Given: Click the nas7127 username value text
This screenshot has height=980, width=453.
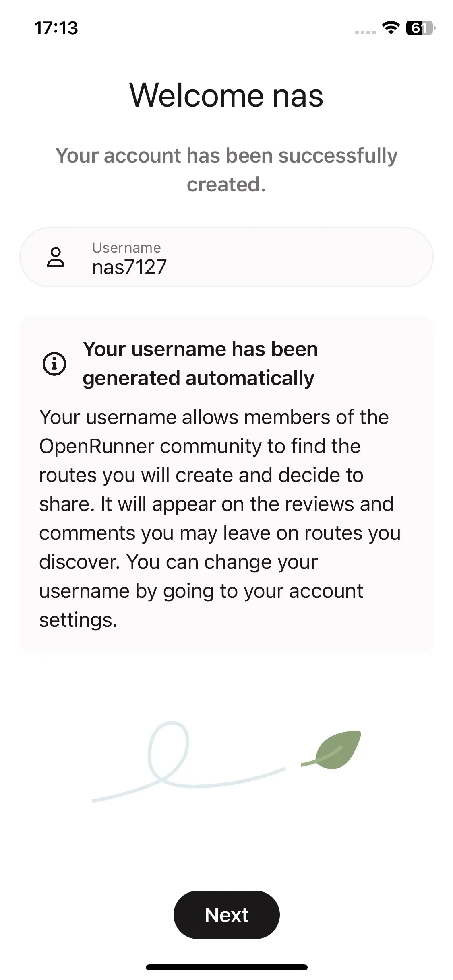Looking at the screenshot, I should pos(129,267).
